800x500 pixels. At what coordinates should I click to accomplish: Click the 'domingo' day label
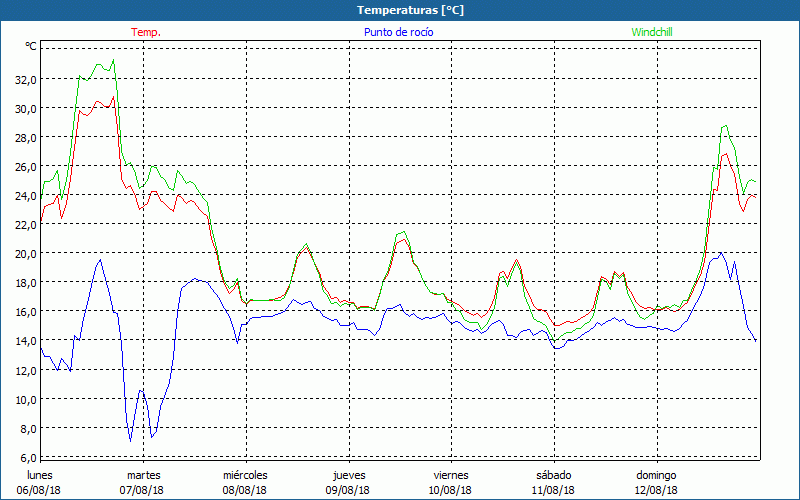656,475
